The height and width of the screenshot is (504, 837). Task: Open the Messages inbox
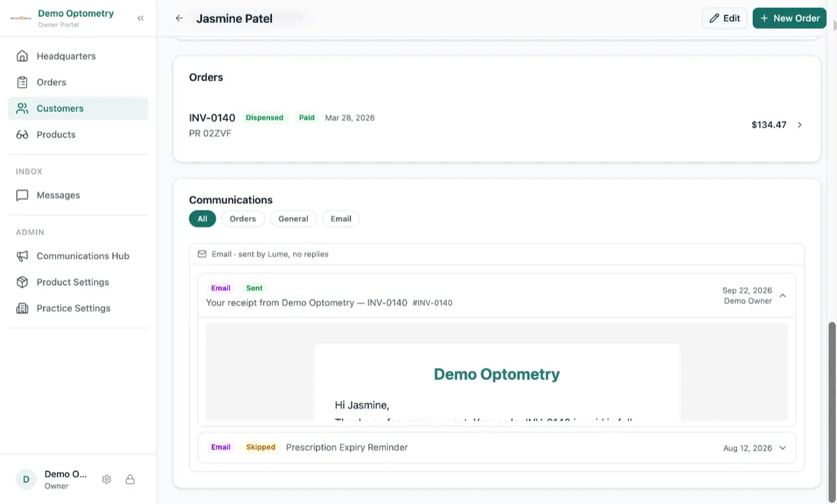pyautogui.click(x=78, y=195)
